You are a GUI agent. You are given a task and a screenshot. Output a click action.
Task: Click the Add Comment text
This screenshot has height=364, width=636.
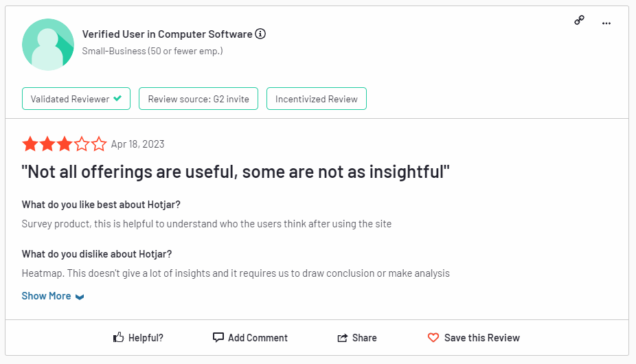pyautogui.click(x=258, y=338)
